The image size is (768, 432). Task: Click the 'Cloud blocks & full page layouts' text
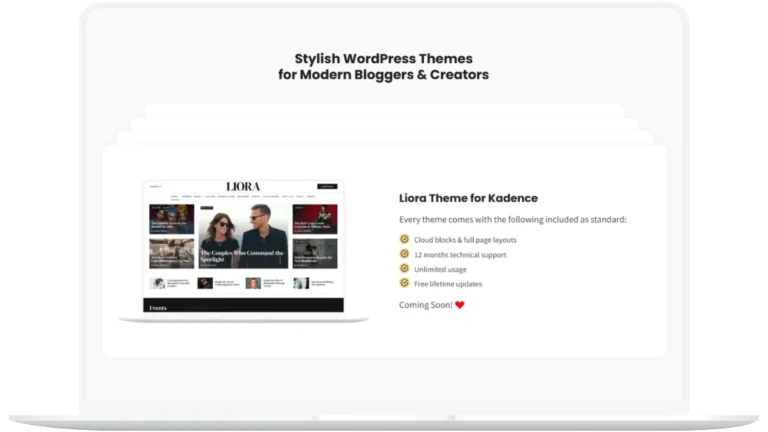(x=465, y=240)
